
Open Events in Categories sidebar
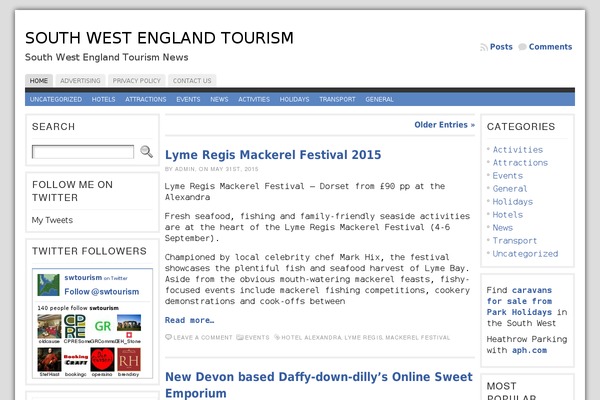click(508, 176)
